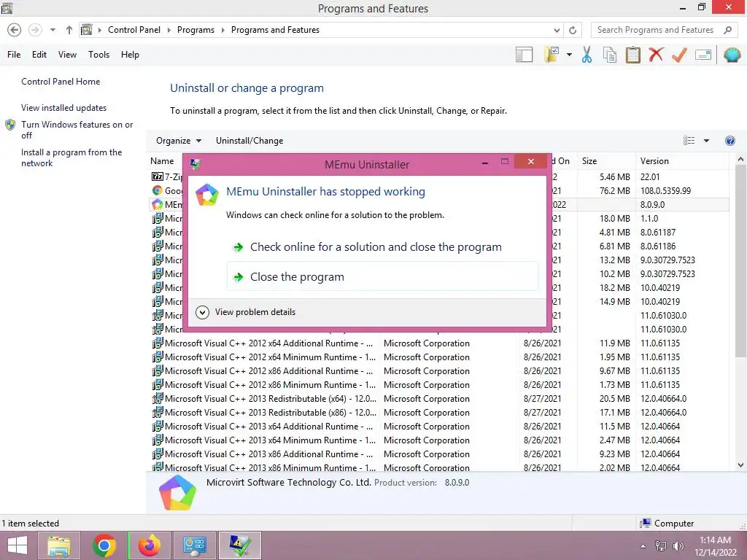This screenshot has width=747, height=560.
Task: Click the Back navigation arrow
Action: (15, 30)
